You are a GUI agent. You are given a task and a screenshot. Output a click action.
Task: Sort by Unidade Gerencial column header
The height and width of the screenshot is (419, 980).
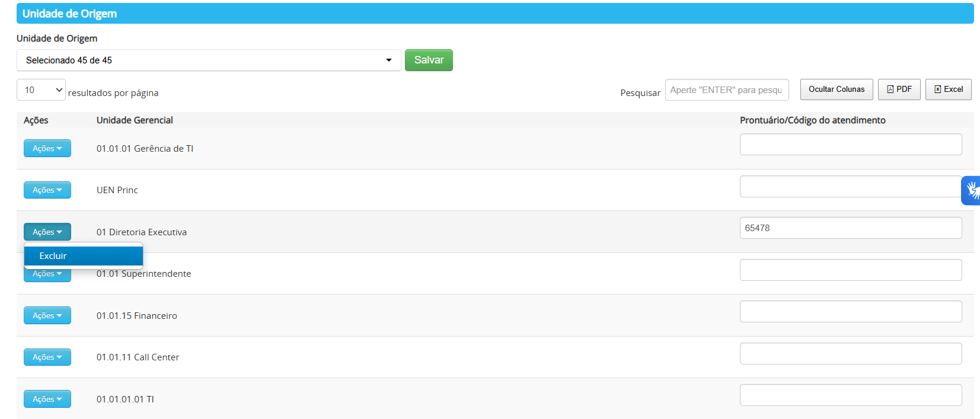(x=135, y=120)
